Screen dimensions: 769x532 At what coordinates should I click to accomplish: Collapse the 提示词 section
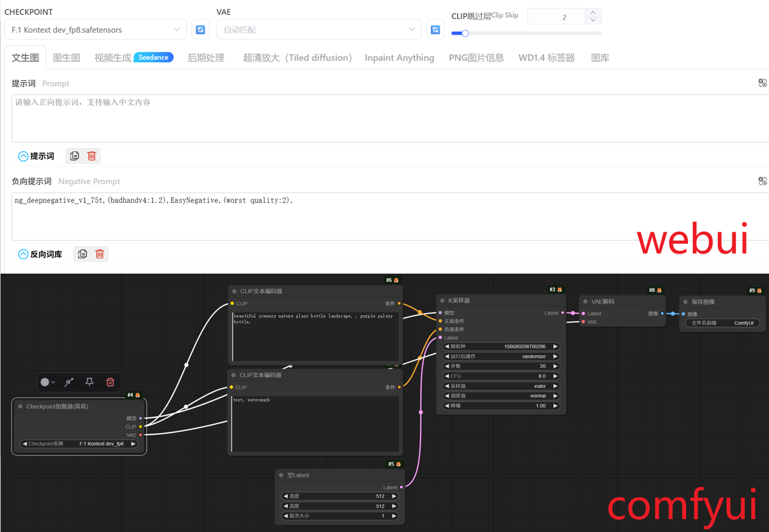pos(23,156)
